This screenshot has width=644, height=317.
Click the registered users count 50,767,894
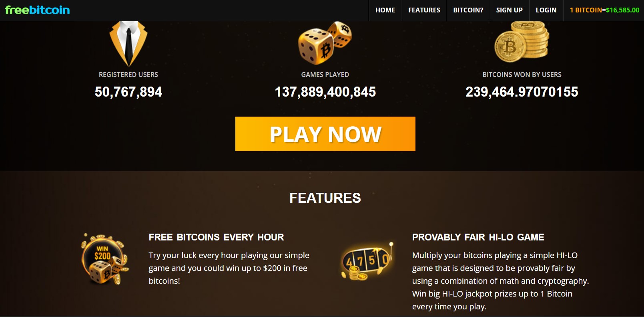pos(128,92)
